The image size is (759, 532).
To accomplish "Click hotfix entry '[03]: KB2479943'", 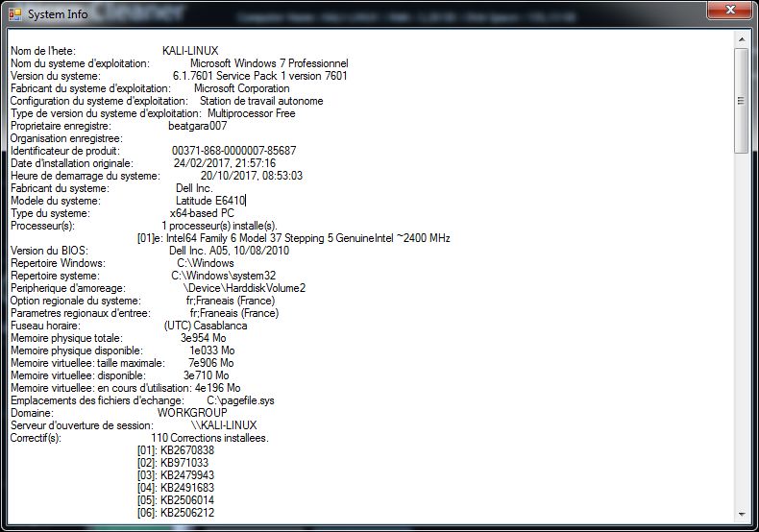I will pos(176,475).
